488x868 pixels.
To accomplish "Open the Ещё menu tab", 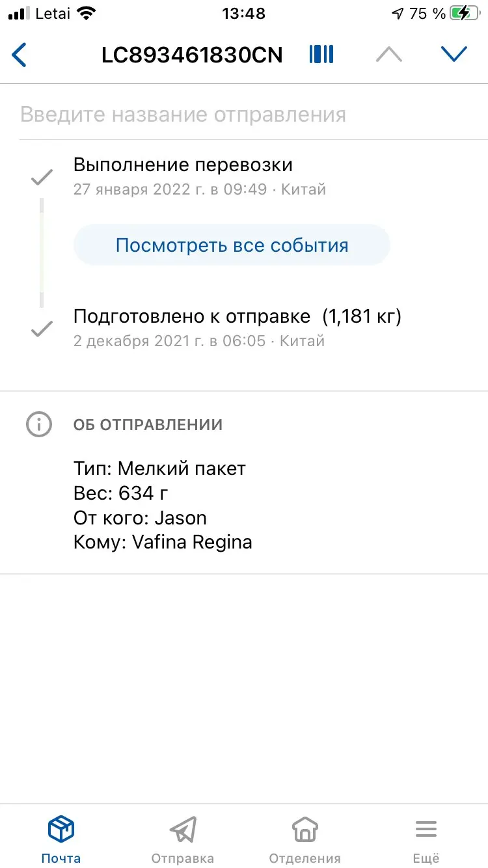I will 426,839.
